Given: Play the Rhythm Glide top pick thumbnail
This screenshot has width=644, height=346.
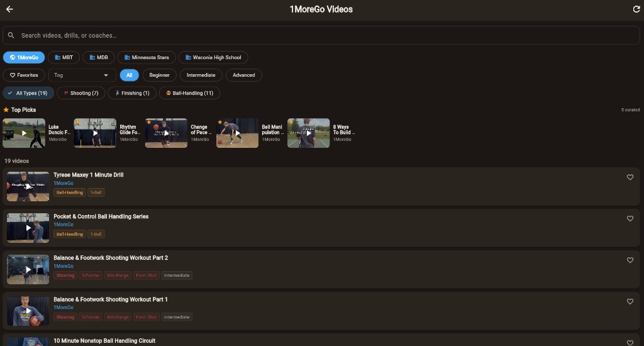Looking at the screenshot, I should 95,133.
